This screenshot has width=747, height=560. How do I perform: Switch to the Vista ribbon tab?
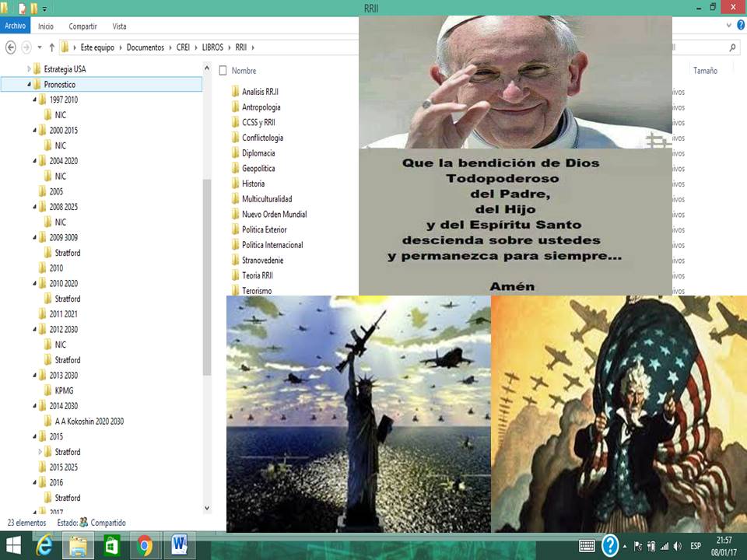(x=119, y=26)
